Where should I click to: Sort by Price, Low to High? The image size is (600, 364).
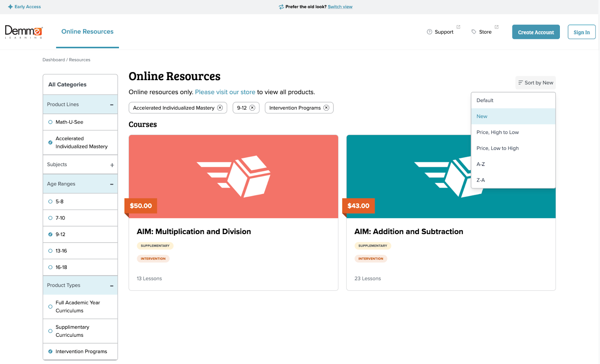click(x=513, y=148)
